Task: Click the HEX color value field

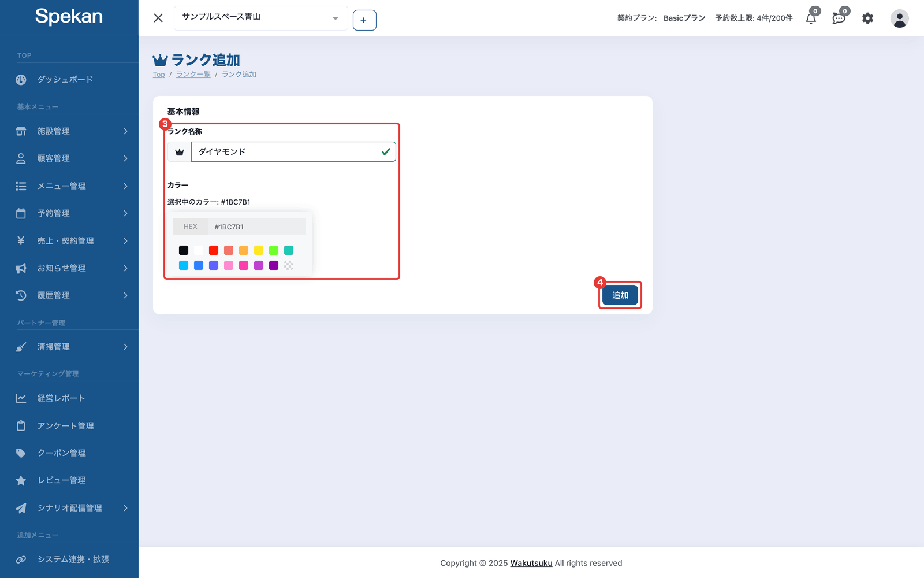Action: point(256,227)
